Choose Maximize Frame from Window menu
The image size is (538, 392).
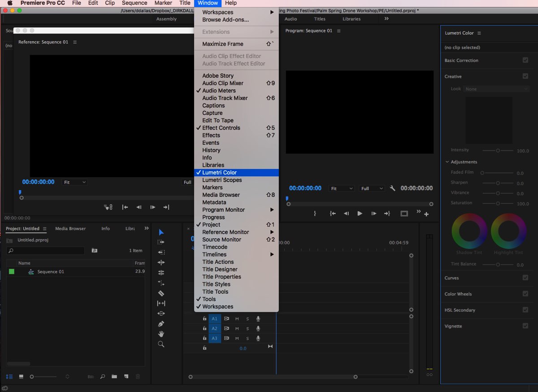click(236, 44)
